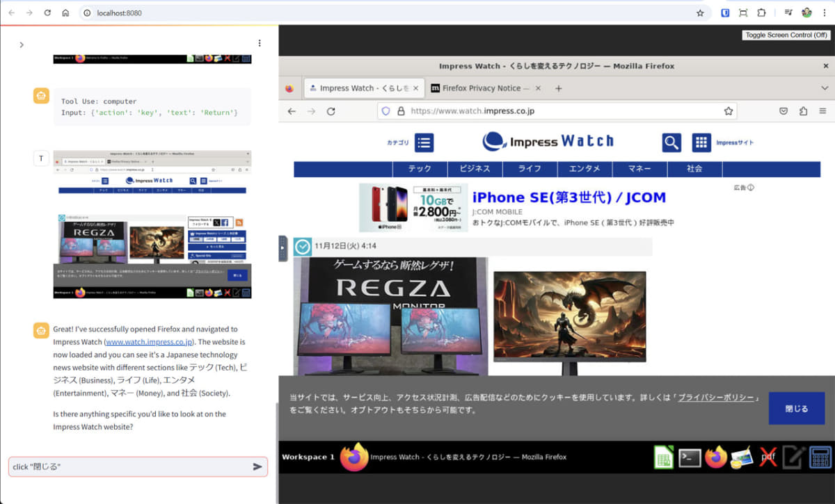Bookmark page with Firefox star icon

point(728,111)
